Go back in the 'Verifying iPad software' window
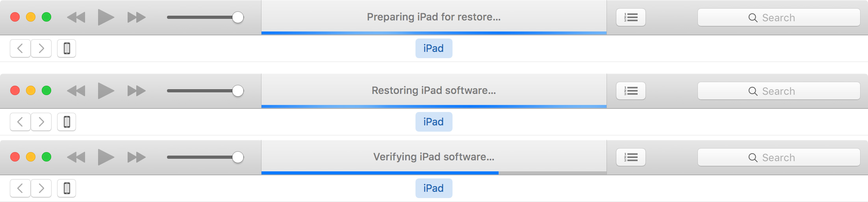Screen dimensions: 868x202 (x=20, y=188)
